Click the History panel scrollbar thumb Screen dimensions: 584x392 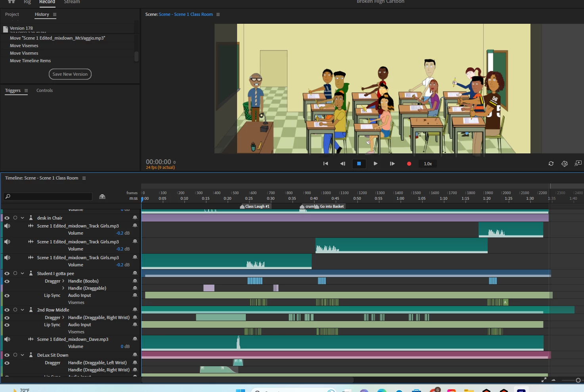coord(136,57)
